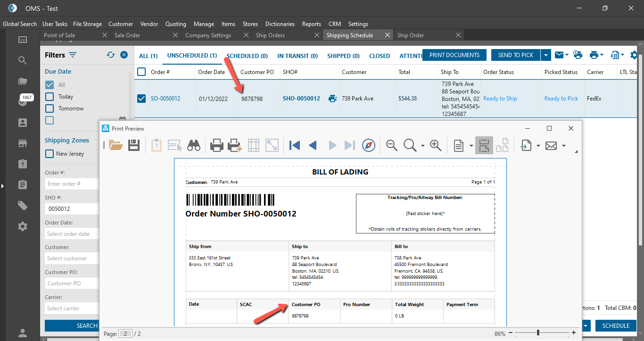
Task: Expand the Send to Pick dropdown arrow
Action: click(x=546, y=55)
